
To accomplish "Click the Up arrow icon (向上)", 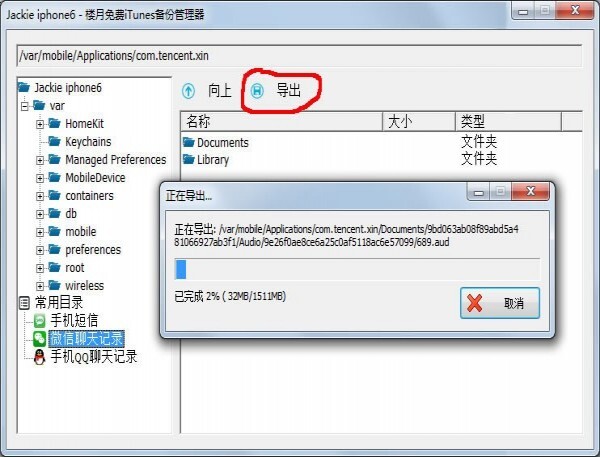I will point(188,91).
